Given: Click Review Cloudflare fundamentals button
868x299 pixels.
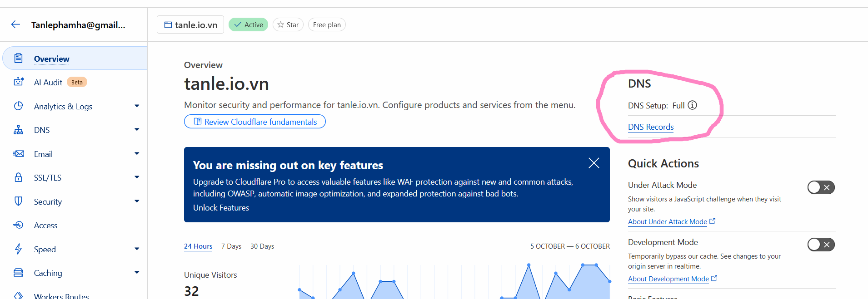Looking at the screenshot, I should [255, 122].
